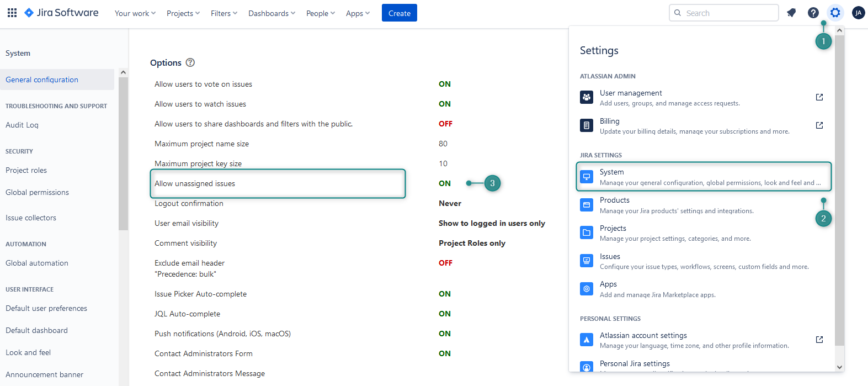
Task: Expand the Filters dropdown
Action: [224, 13]
